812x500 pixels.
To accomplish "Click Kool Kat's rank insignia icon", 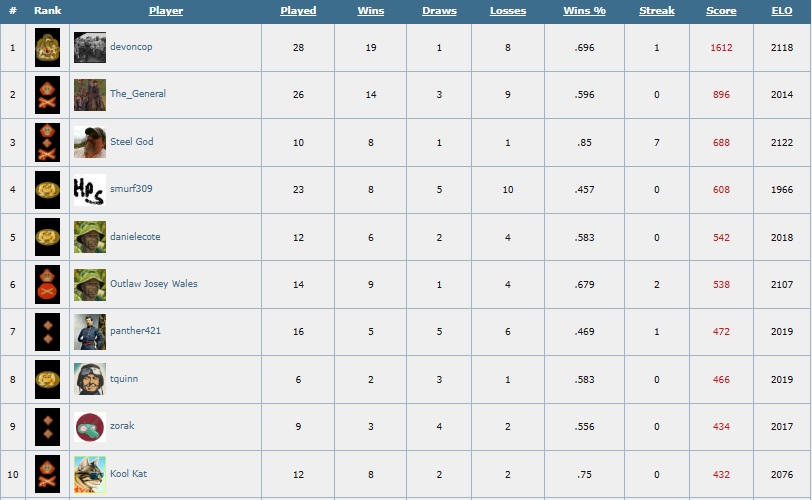I will (47, 474).
